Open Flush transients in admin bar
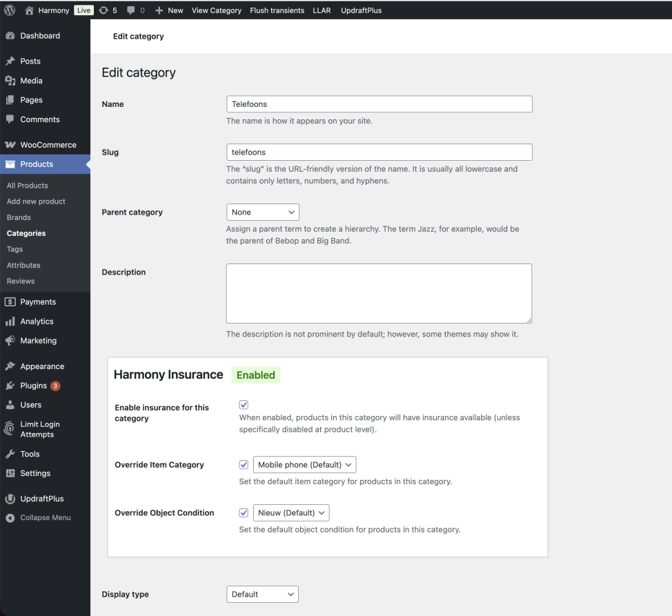Image resolution: width=672 pixels, height=616 pixels. pos(277,10)
